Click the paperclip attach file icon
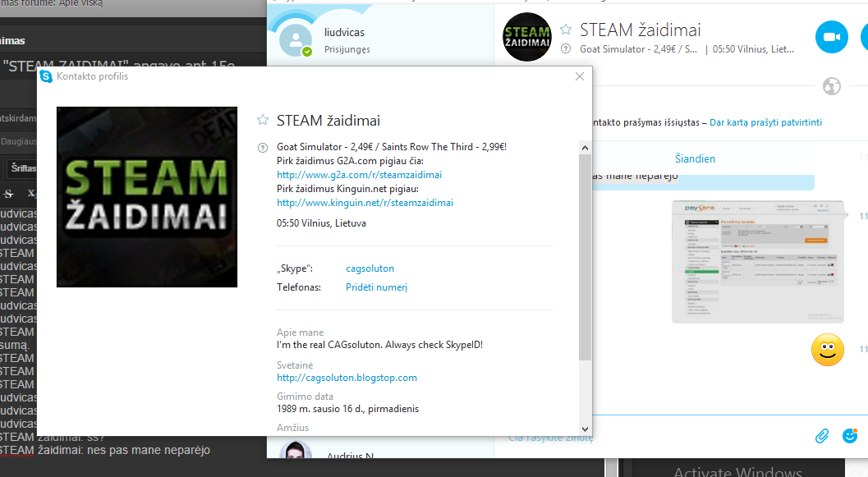 (822, 436)
